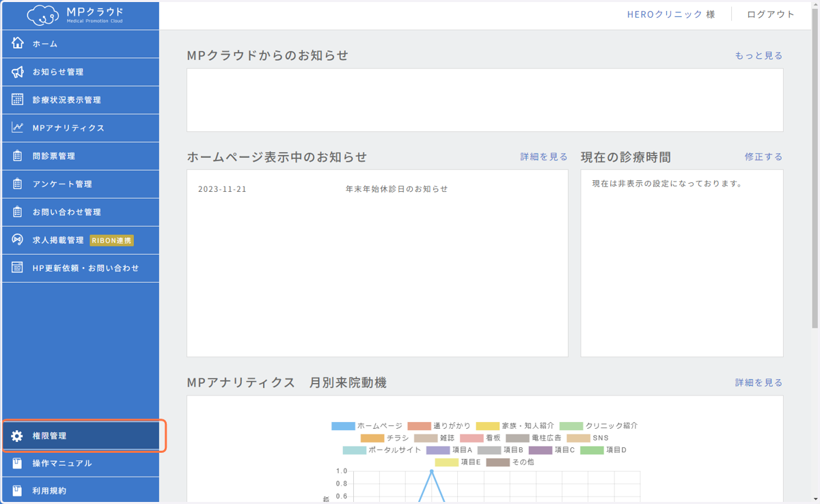Screen dimensions: 820x504
Task: Open 診療状況表示管理 menu item
Action: point(81,100)
